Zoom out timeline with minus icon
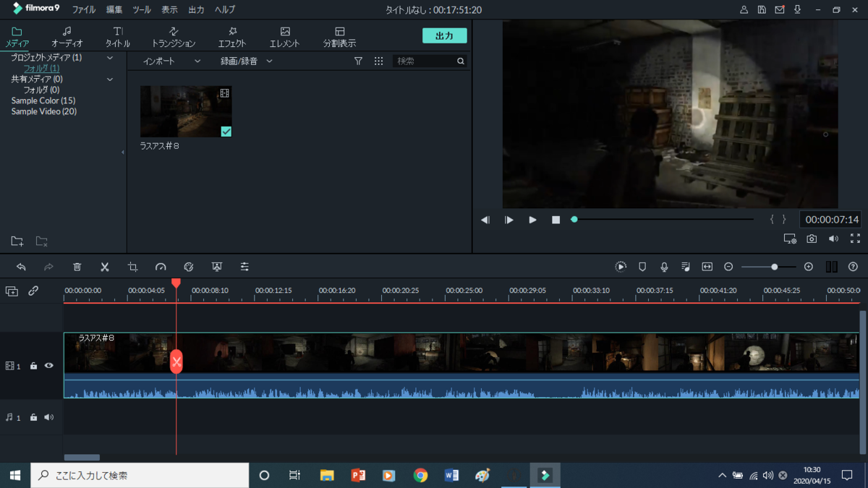868x488 pixels. coord(728,267)
